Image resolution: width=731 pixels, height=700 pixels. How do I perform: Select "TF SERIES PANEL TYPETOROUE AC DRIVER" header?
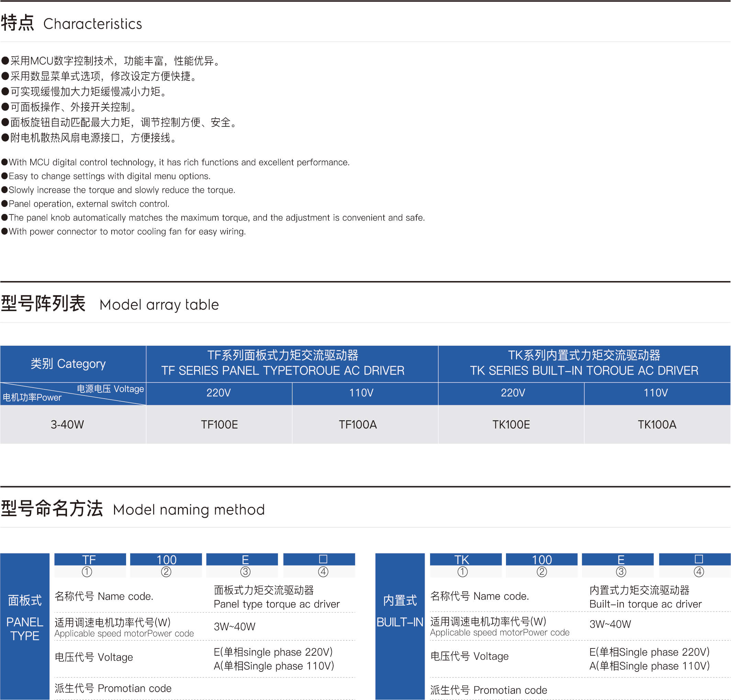[283, 370]
